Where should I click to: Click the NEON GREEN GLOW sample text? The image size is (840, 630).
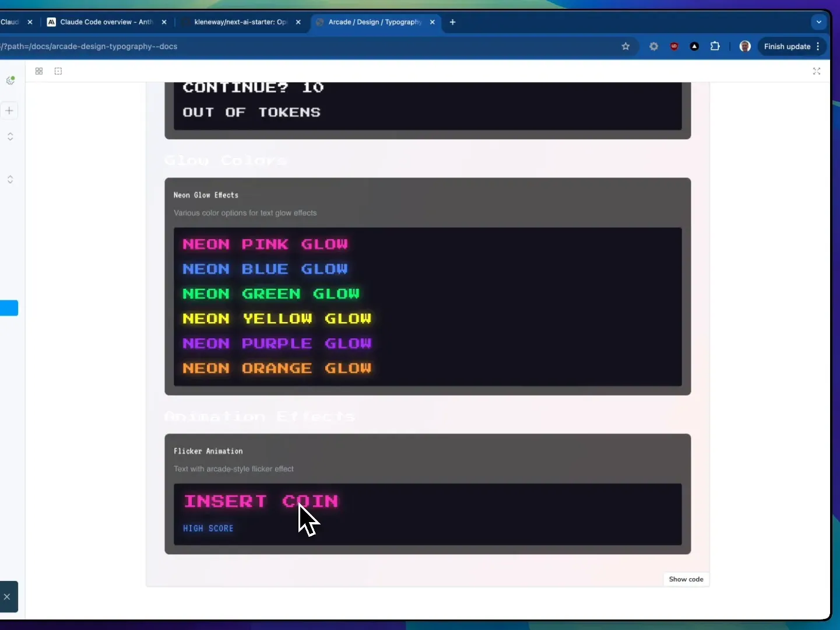click(x=271, y=294)
